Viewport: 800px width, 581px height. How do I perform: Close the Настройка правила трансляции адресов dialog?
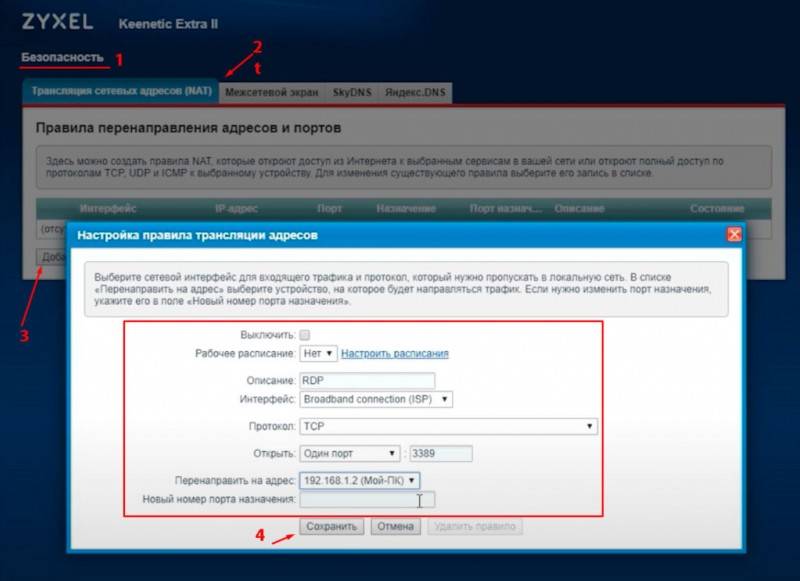coord(734,235)
